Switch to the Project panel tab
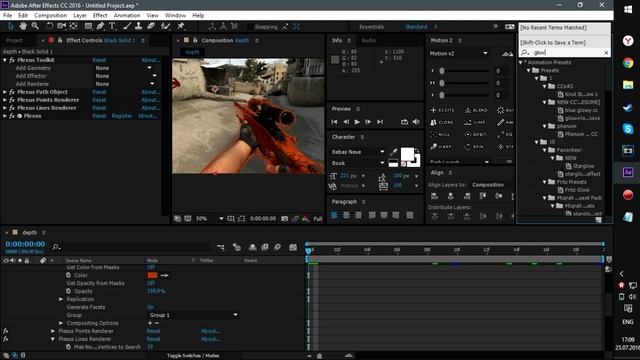640x360 pixels. pos(14,40)
